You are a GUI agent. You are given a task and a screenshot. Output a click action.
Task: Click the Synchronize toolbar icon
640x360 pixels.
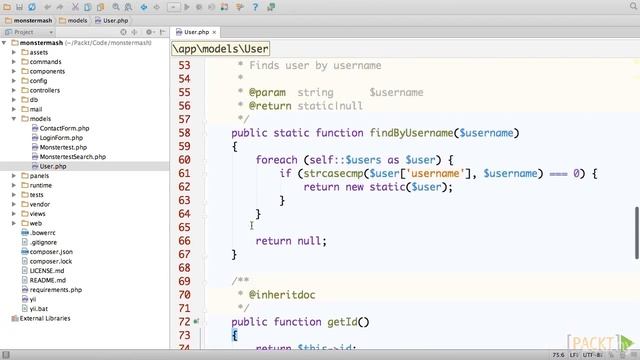click(x=32, y=7)
